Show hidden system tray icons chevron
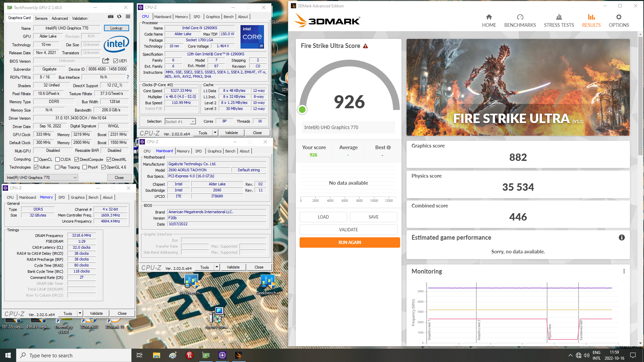This screenshot has width=644, height=362. [x=570, y=355]
